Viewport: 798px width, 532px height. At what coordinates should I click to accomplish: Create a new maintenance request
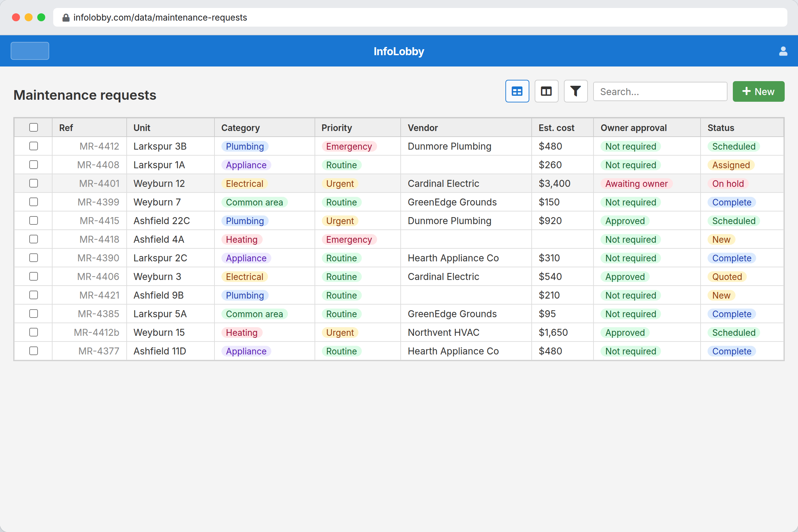click(x=758, y=91)
